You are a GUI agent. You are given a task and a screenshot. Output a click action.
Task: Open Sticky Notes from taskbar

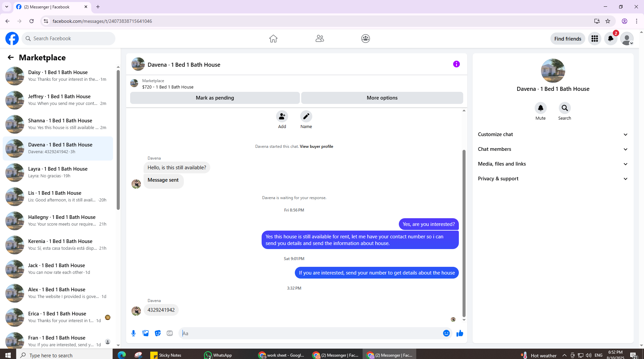(x=166, y=355)
